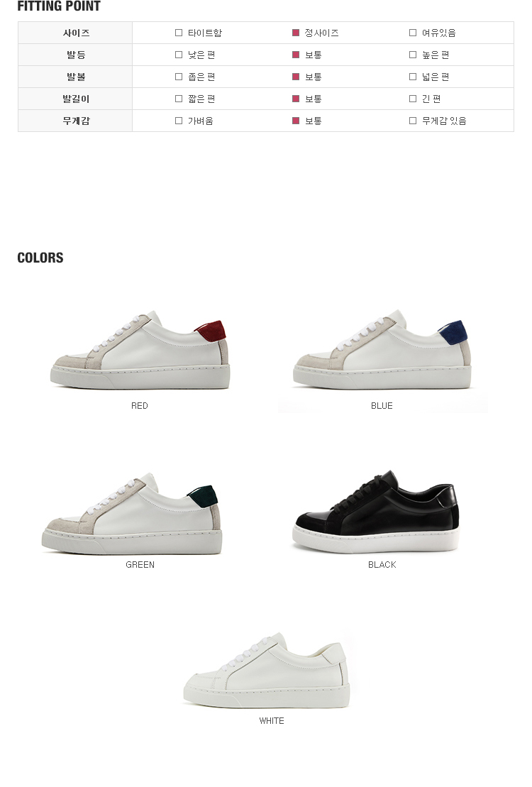
Task: Pick the all-white sneaker image
Action: (x=267, y=671)
